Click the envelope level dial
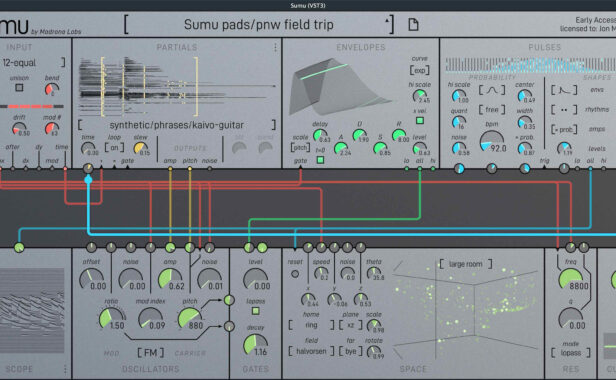 (420, 149)
